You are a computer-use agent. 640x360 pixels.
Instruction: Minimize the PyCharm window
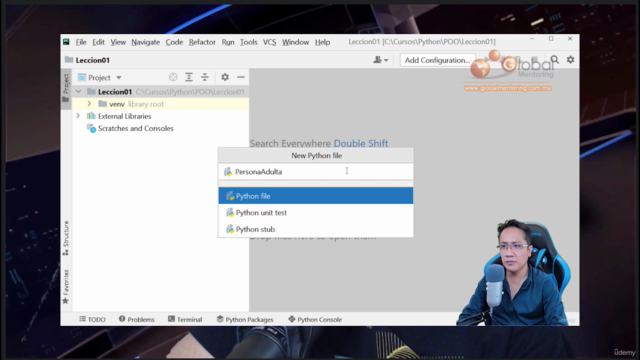532,39
